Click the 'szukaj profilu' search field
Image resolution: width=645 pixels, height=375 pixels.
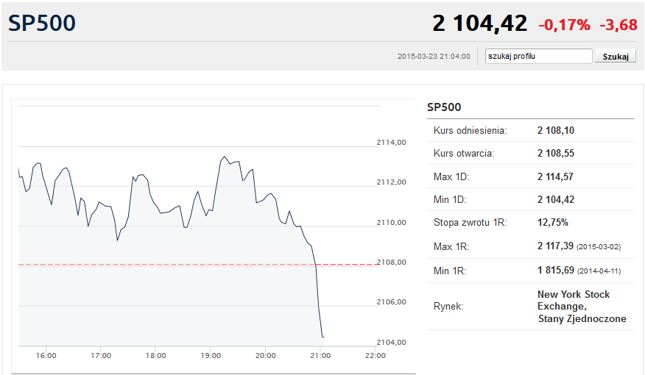tap(538, 56)
